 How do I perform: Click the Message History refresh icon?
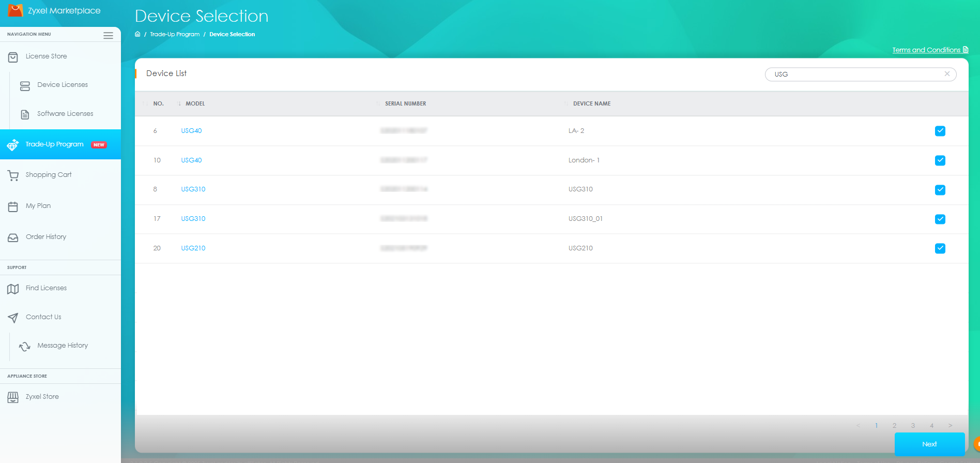(25, 347)
